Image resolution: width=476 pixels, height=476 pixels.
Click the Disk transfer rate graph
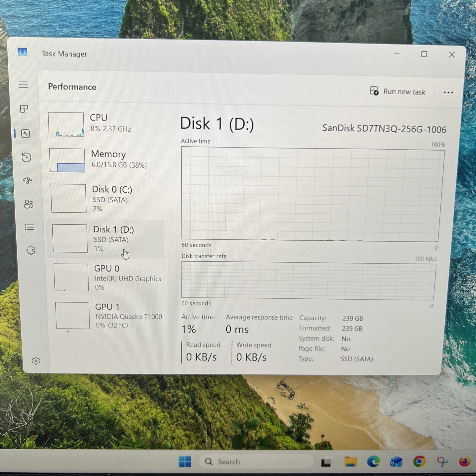[x=308, y=281]
